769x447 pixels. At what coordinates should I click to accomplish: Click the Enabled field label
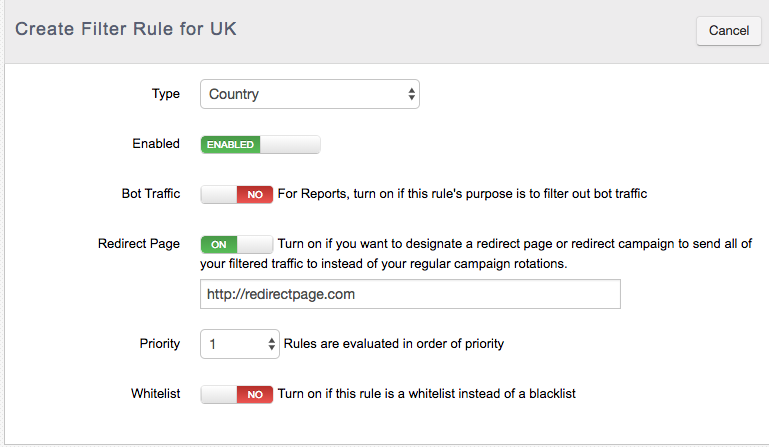[x=156, y=144]
